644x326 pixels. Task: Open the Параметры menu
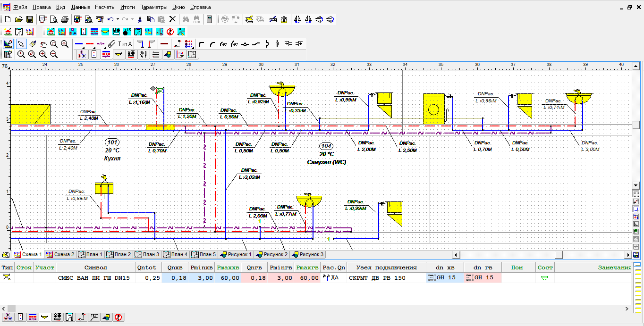(153, 8)
